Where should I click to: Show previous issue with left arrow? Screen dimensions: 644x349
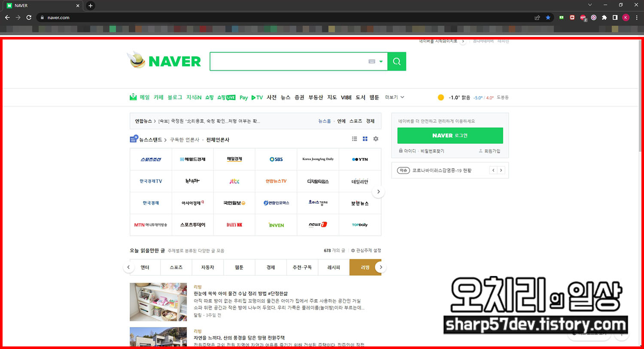pyautogui.click(x=493, y=170)
